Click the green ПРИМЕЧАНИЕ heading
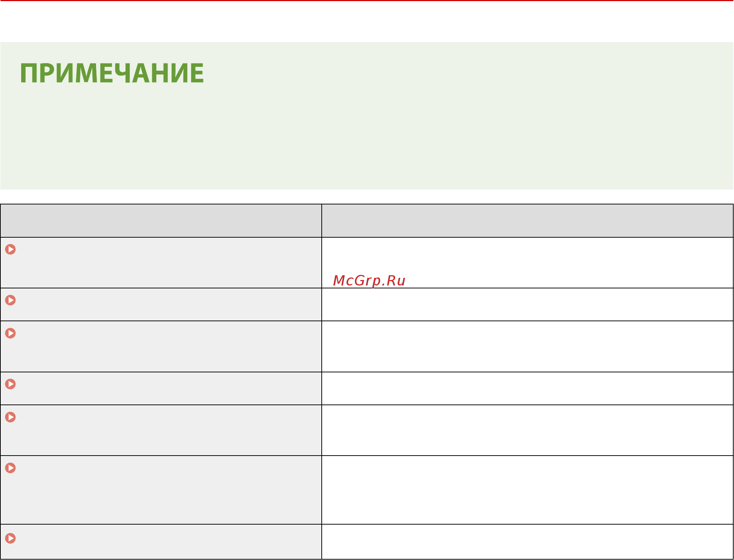 (112, 73)
